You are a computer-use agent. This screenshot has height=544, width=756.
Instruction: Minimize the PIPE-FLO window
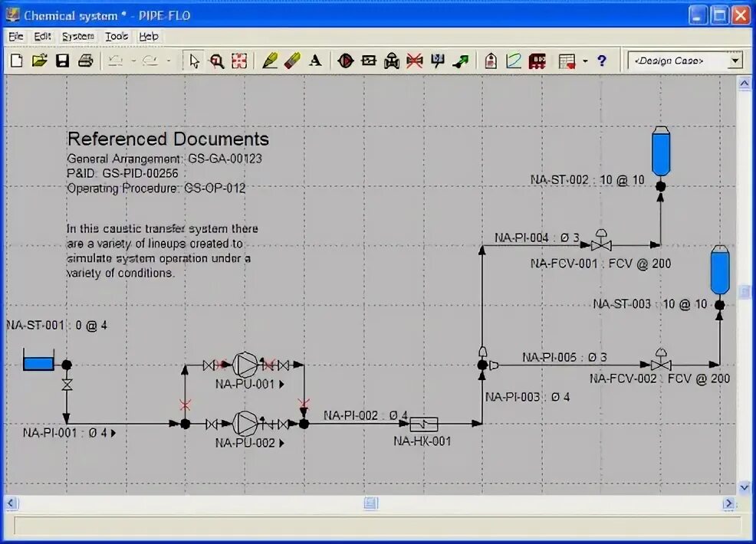[698, 15]
